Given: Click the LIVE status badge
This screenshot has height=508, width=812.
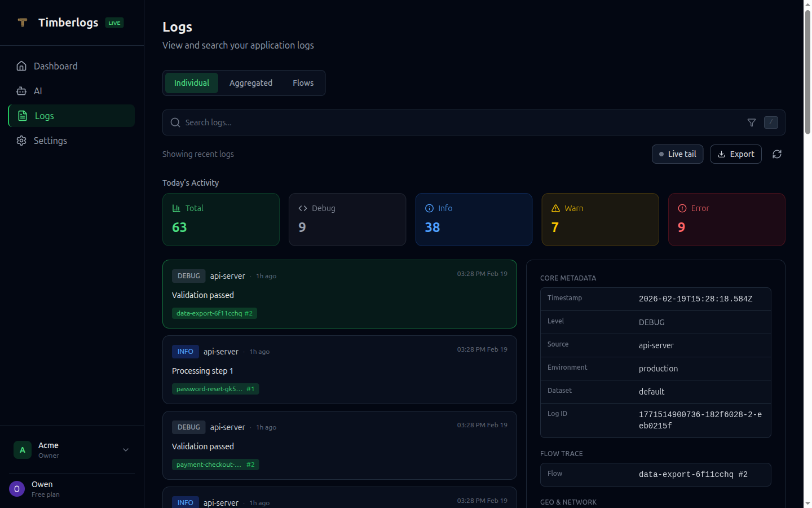Looking at the screenshot, I should click(x=114, y=23).
